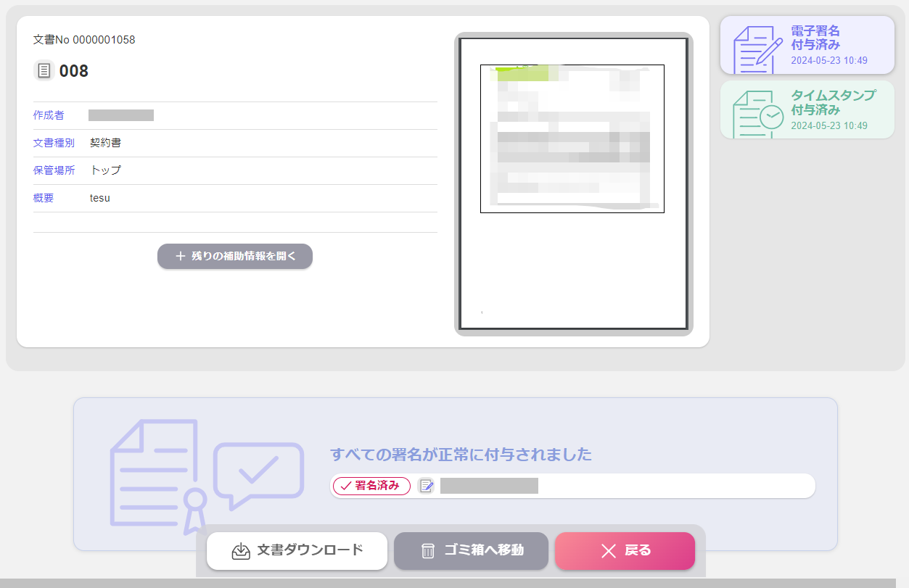Expand 残りの補助情報を開く section
The image size is (909, 588).
[x=235, y=256]
